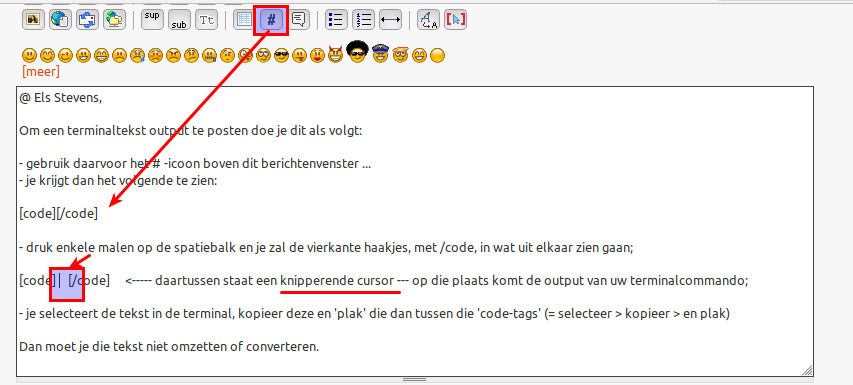The image size is (853, 385).
Task: Click on the line '@ Els Stevens,'
Action: [x=61, y=98]
